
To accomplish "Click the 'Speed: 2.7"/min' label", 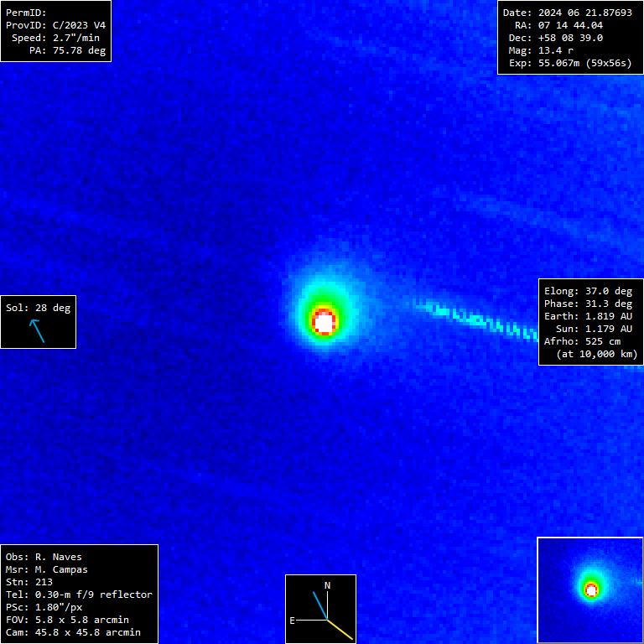I will [x=55, y=38].
